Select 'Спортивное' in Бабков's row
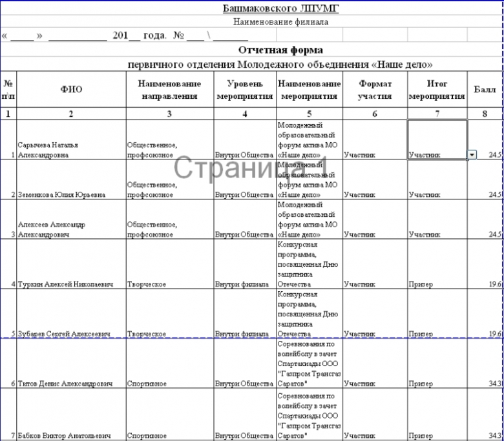Viewport: 504px width, 441px height. point(170,415)
